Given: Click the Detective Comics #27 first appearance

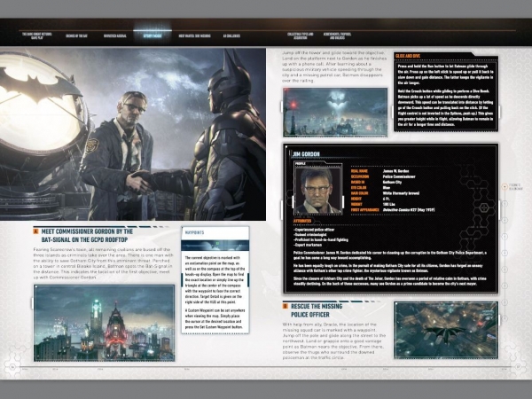Looking at the screenshot, I should [409, 209].
